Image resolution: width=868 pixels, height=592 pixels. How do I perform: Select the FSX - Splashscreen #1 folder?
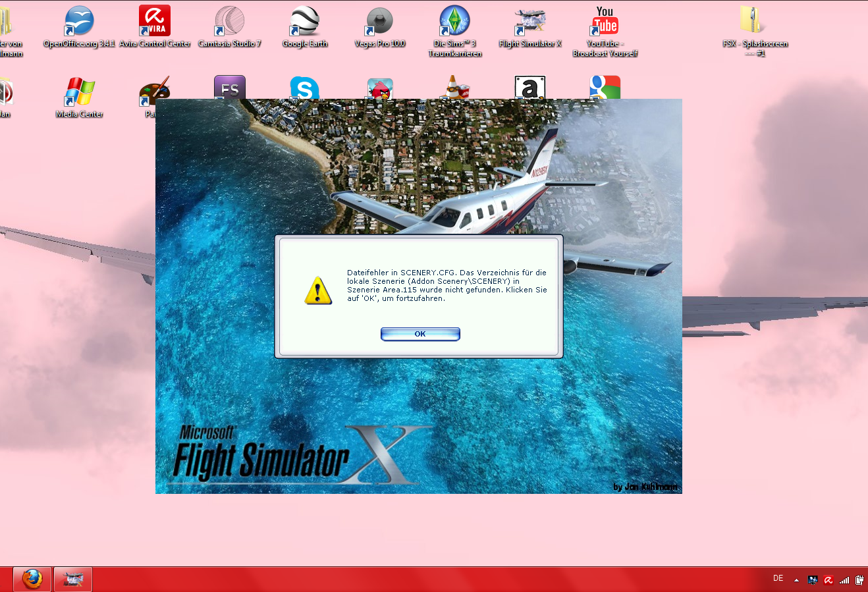755,31
